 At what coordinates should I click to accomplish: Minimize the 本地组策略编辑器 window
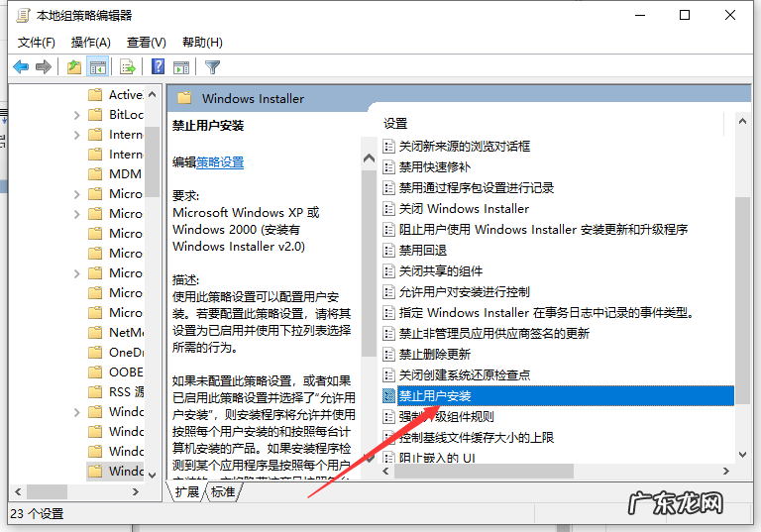coord(640,16)
